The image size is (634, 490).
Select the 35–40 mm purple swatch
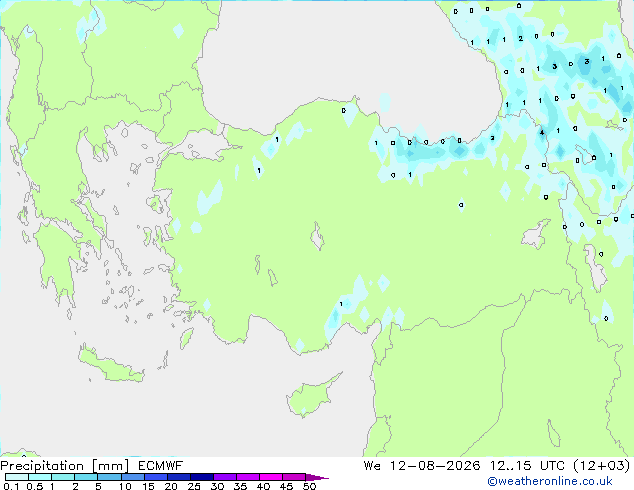(x=247, y=477)
